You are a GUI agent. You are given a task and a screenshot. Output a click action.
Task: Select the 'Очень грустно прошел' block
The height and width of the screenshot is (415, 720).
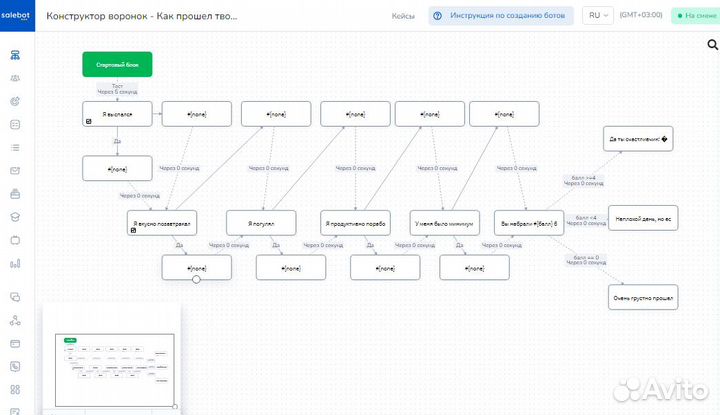[642, 297]
